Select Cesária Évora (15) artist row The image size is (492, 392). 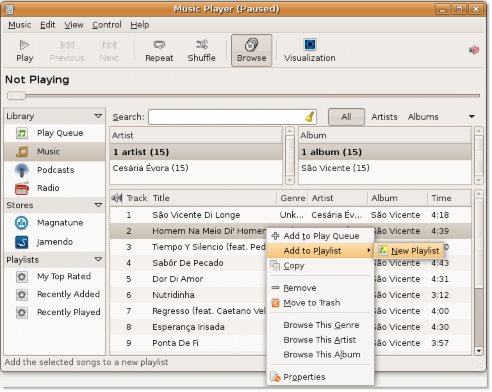coord(196,168)
